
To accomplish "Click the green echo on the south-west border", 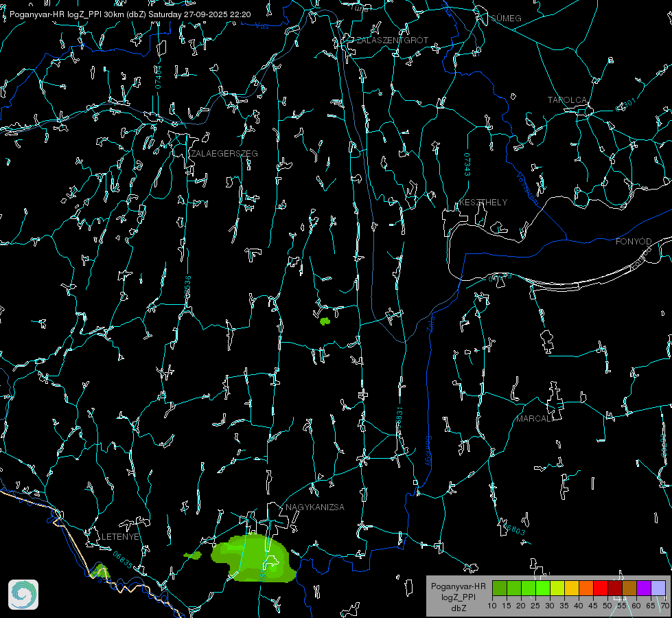I will coord(100,571).
